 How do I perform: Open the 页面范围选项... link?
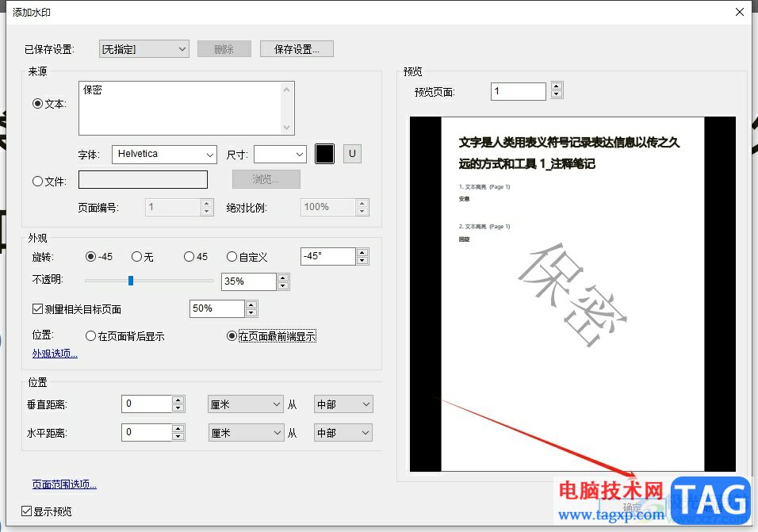coord(64,484)
